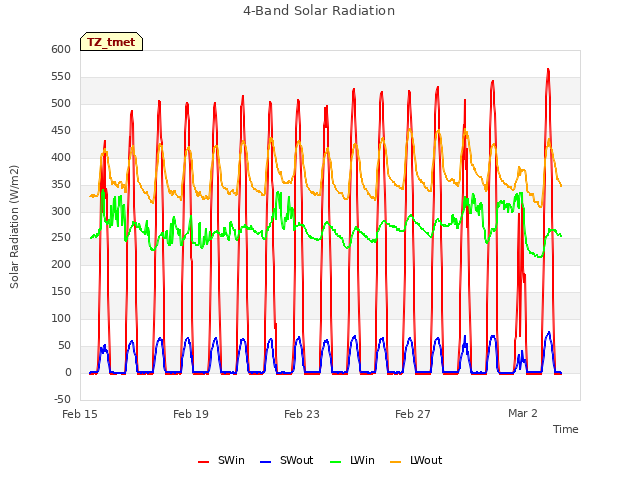Click the Feb 19 x-axis tick label
This screenshot has width=640, height=480.
191,414
